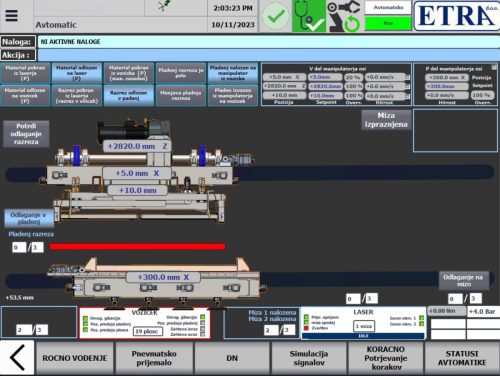Screen dimensions: 500x376
Task: Switch to ROCNO VODENJE tab
Action: tap(75, 358)
